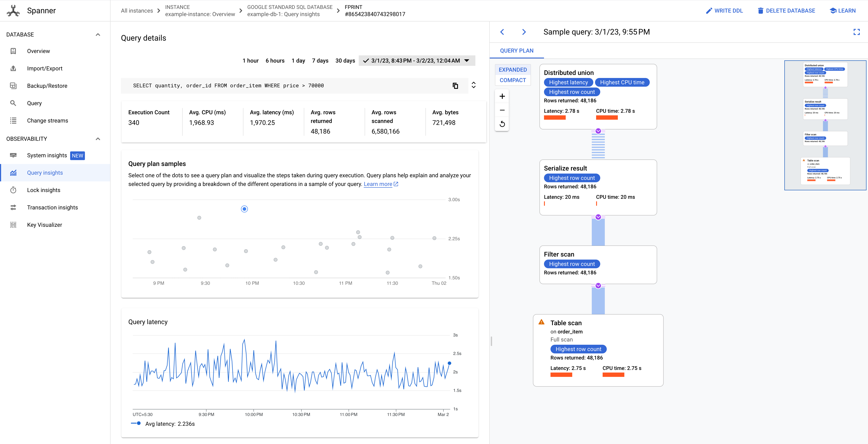
Task: Click the Transaction Insights navigation icon
Action: 14,207
